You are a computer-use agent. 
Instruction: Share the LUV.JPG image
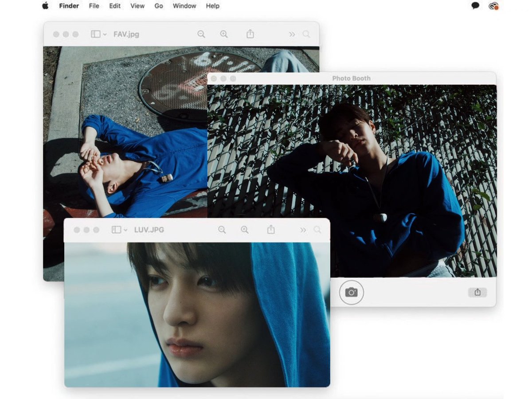point(271,229)
